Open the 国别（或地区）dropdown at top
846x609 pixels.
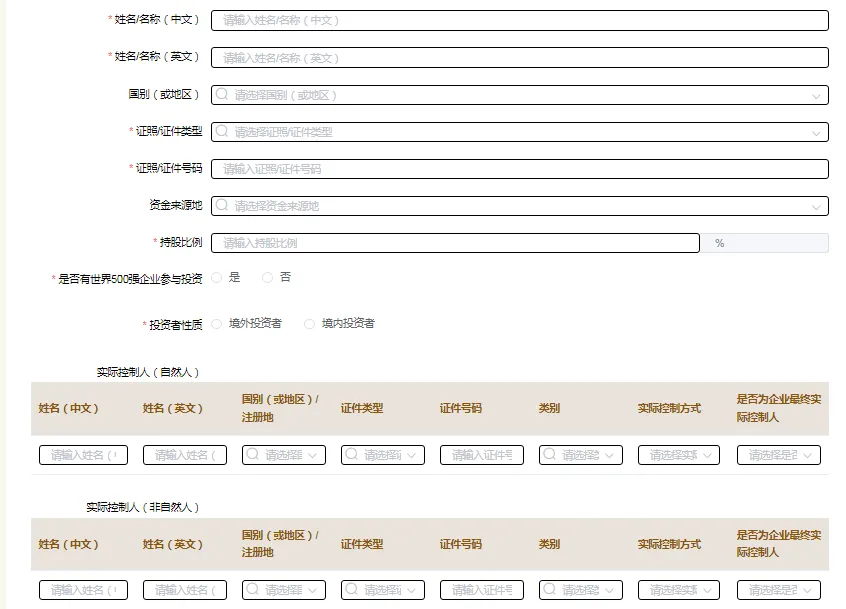click(520, 95)
